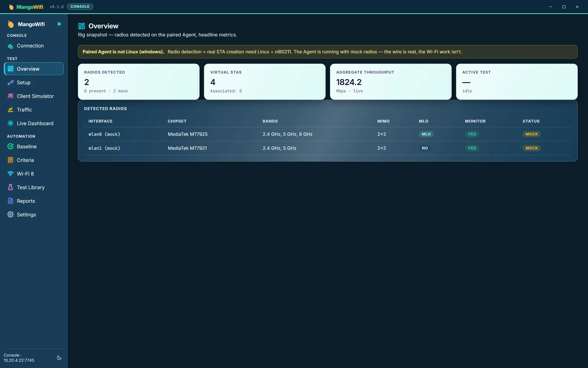Click the MediaTek MT7925 chipset cell
The image size is (588, 368).
(187, 134)
